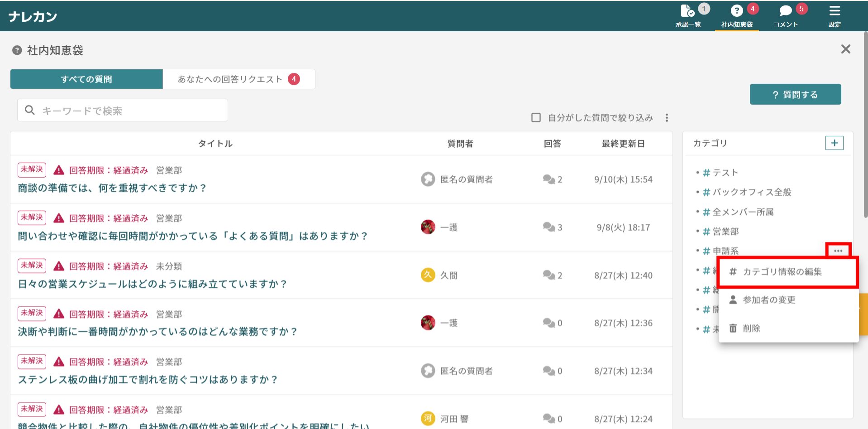Click 一護's avatar in よくある質問 row
This screenshot has width=868, height=429.
pyautogui.click(x=428, y=227)
